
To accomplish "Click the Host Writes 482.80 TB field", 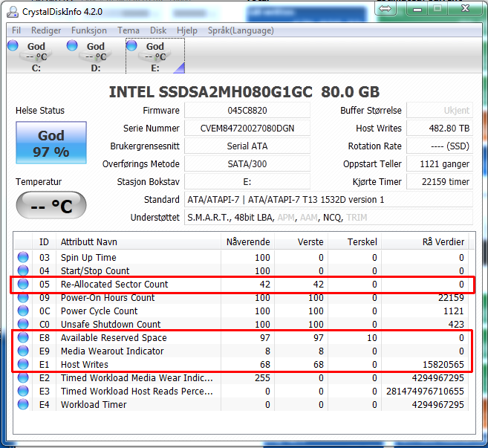I will 440,129.
